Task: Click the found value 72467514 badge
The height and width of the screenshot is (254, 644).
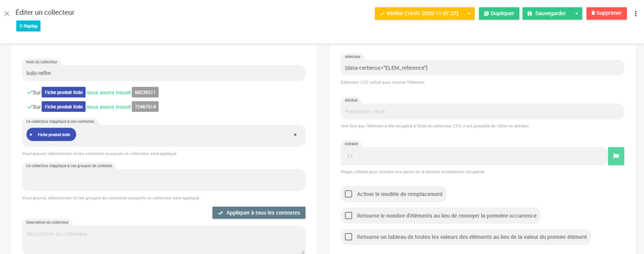Action: point(145,107)
